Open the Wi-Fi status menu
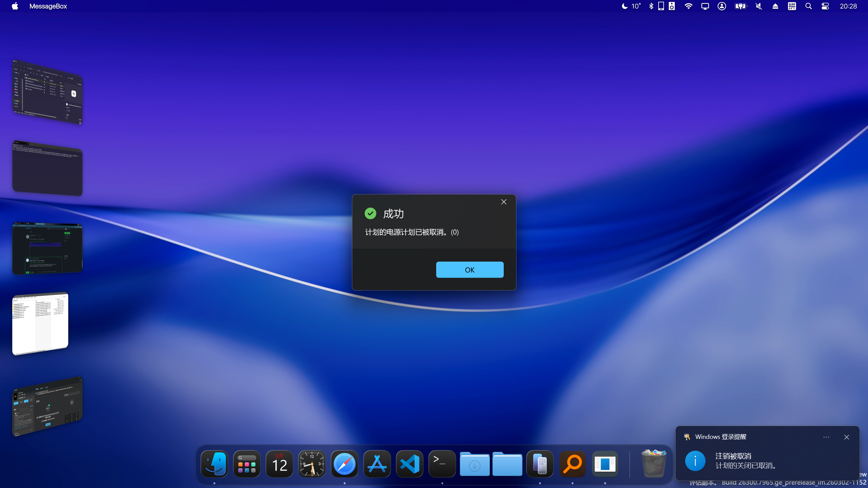The width and height of the screenshot is (868, 488). (688, 6)
